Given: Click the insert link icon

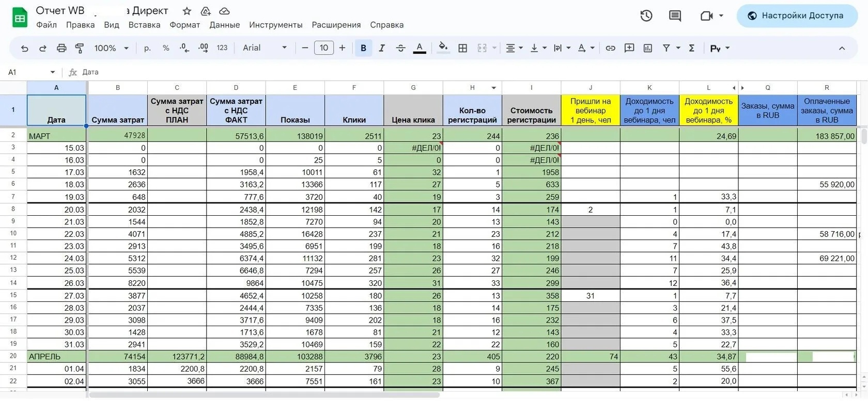Looking at the screenshot, I should 611,48.
